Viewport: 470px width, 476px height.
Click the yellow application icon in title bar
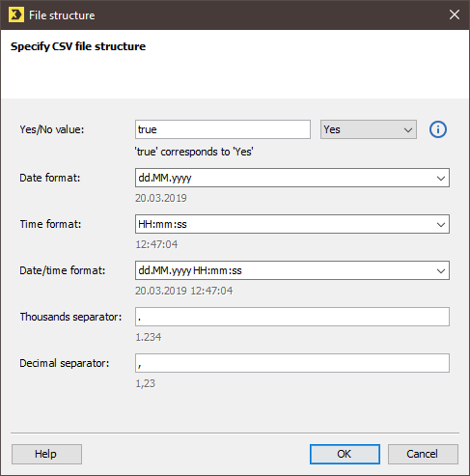click(16, 14)
